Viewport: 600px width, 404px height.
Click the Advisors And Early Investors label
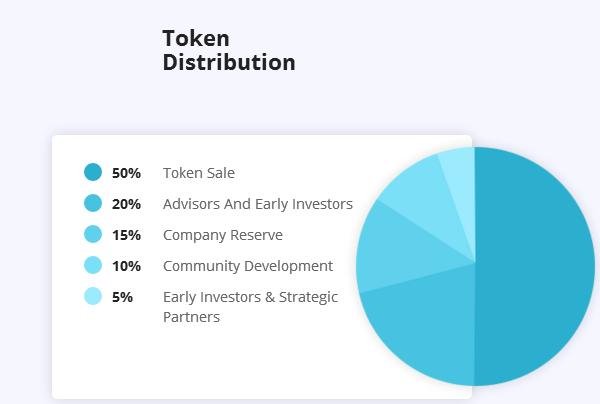[x=258, y=204]
